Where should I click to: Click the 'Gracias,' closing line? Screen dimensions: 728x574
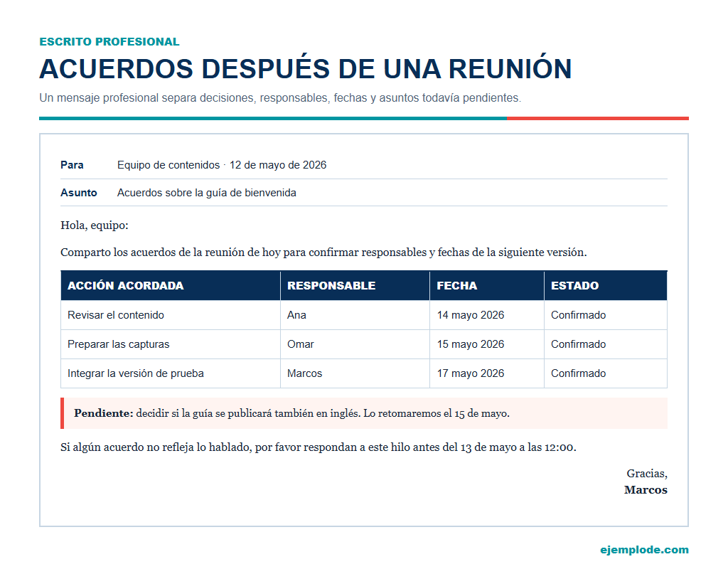tap(647, 474)
